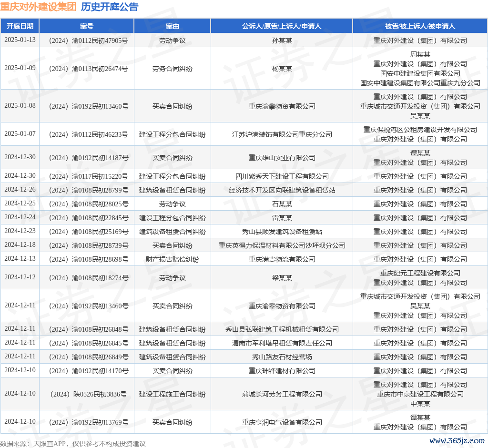Select the date cell 2024-12-23

click(20, 231)
